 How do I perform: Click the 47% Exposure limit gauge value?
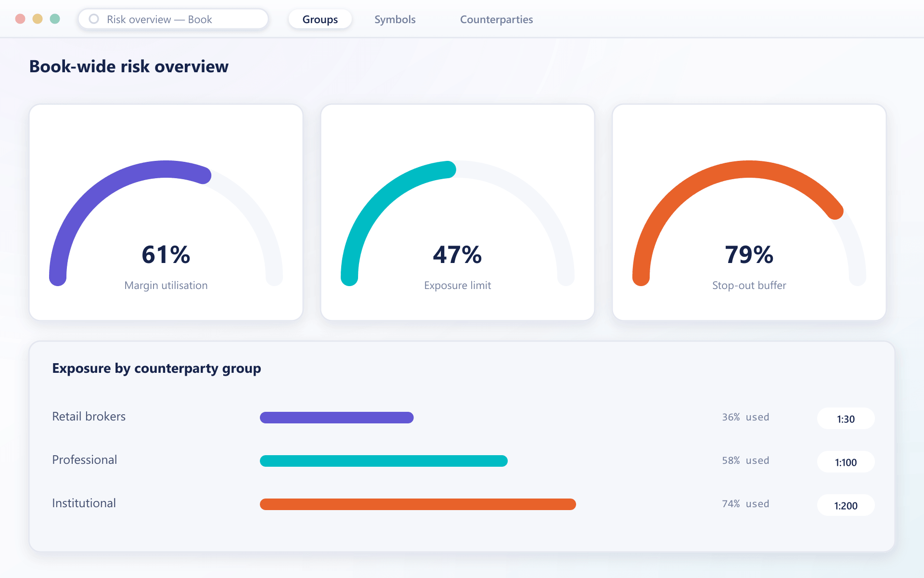point(457,254)
